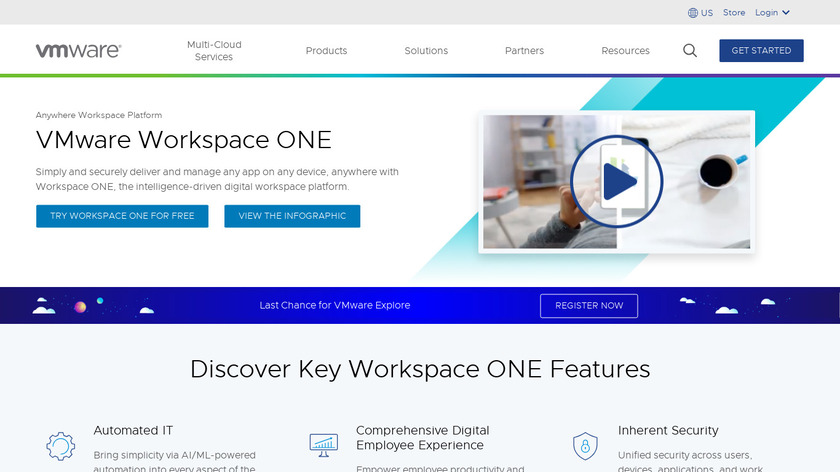840x472 pixels.
Task: Open the Solutions menu
Action: pos(426,50)
